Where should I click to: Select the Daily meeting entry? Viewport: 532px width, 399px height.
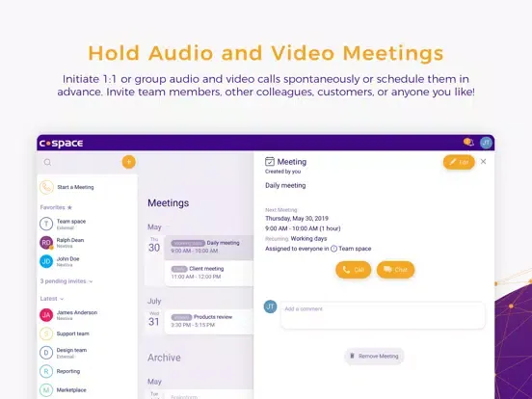(x=209, y=248)
